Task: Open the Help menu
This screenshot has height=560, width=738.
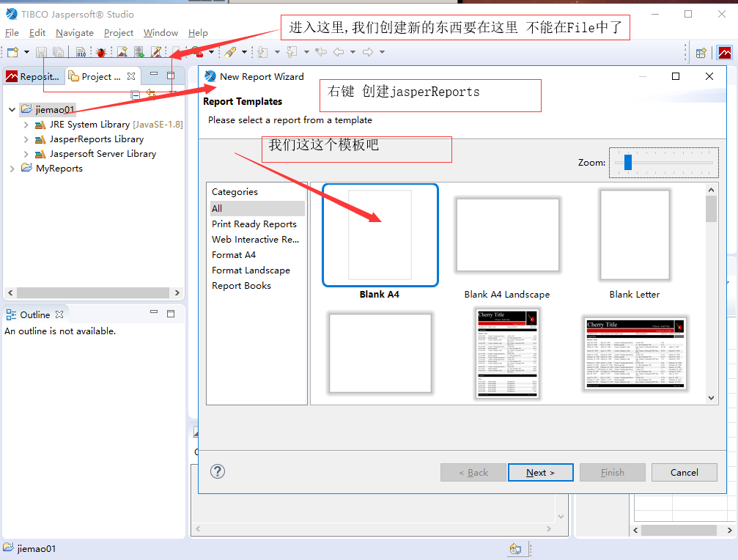Action: 198,33
